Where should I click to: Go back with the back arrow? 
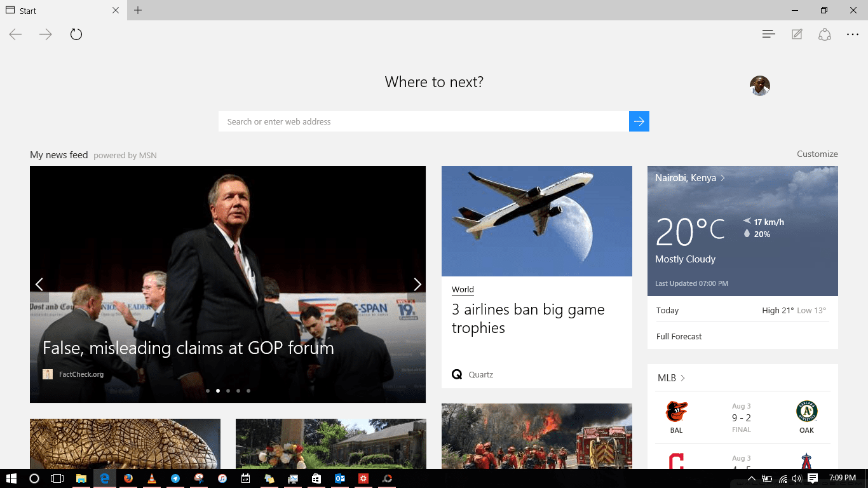pyautogui.click(x=15, y=34)
